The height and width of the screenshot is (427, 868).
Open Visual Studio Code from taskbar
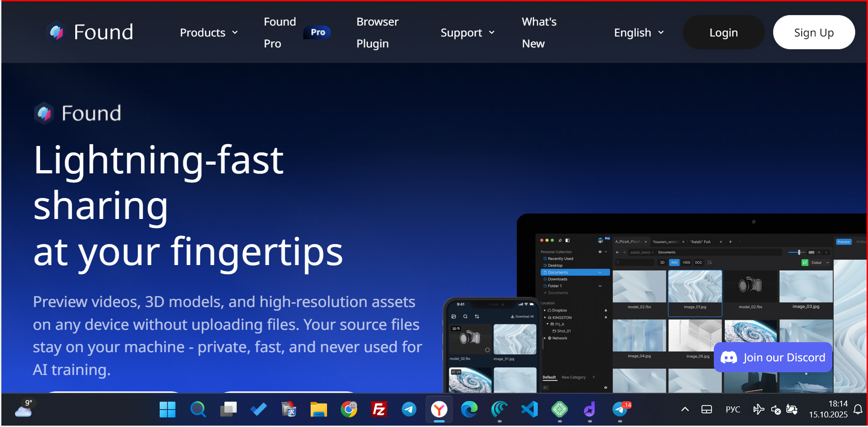530,409
